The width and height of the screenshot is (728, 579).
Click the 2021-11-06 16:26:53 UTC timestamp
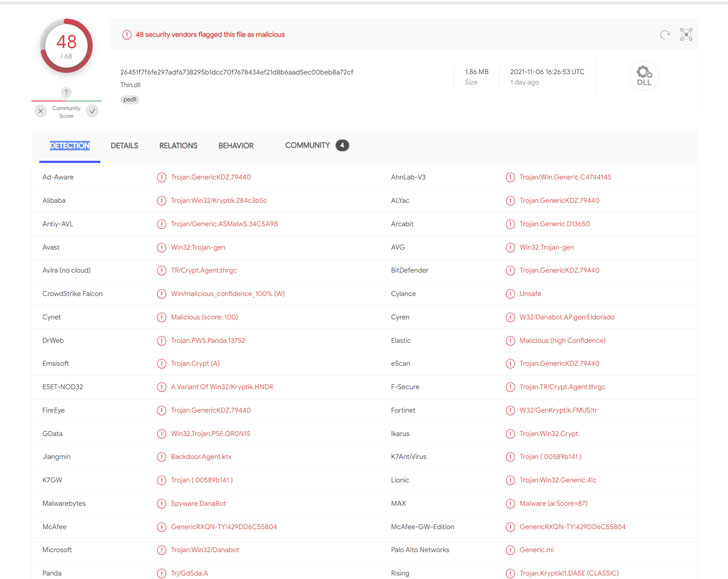pyautogui.click(x=547, y=72)
